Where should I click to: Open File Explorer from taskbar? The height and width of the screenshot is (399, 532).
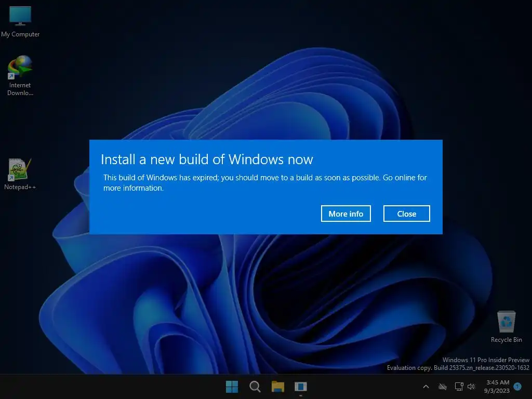click(x=278, y=387)
